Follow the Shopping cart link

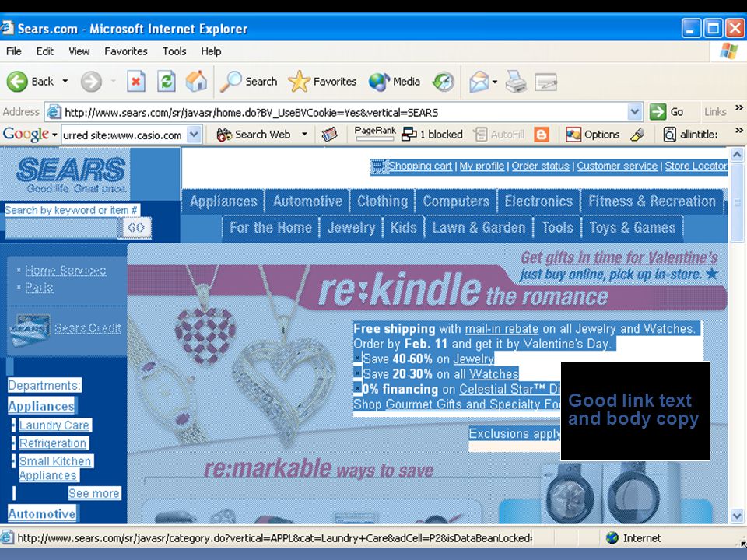pyautogui.click(x=419, y=166)
